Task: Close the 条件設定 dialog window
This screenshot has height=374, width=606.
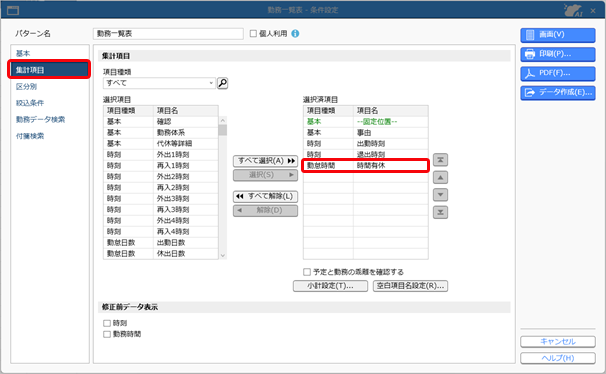Action: point(593,11)
